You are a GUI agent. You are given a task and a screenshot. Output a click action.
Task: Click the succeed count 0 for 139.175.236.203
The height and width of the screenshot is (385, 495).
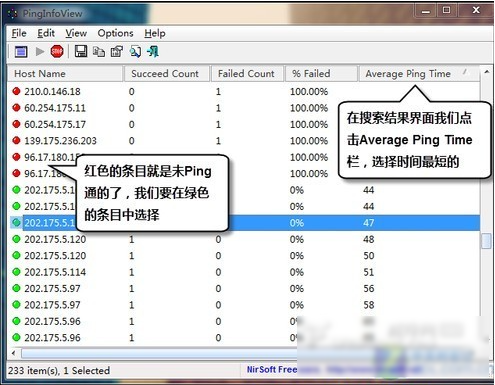pos(132,141)
